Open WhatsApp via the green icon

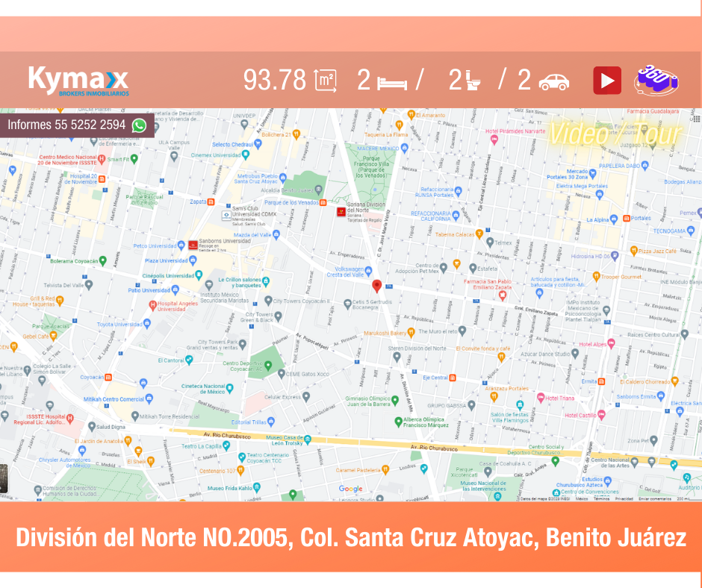(x=139, y=126)
